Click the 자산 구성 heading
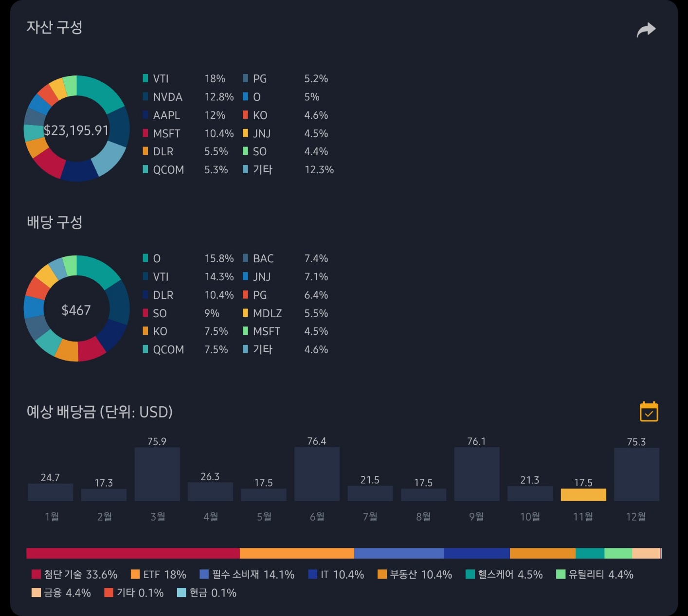Screen dimensions: 688x616 (54, 27)
